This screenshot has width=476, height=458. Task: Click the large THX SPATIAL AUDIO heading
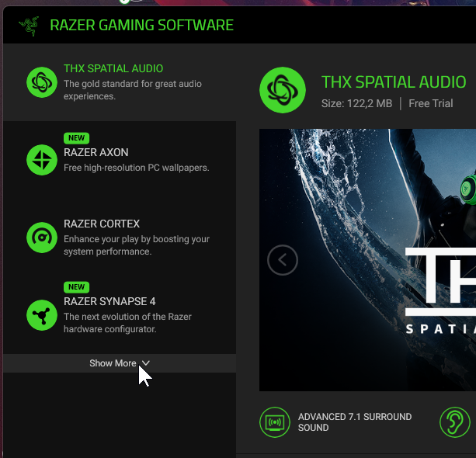(x=394, y=82)
